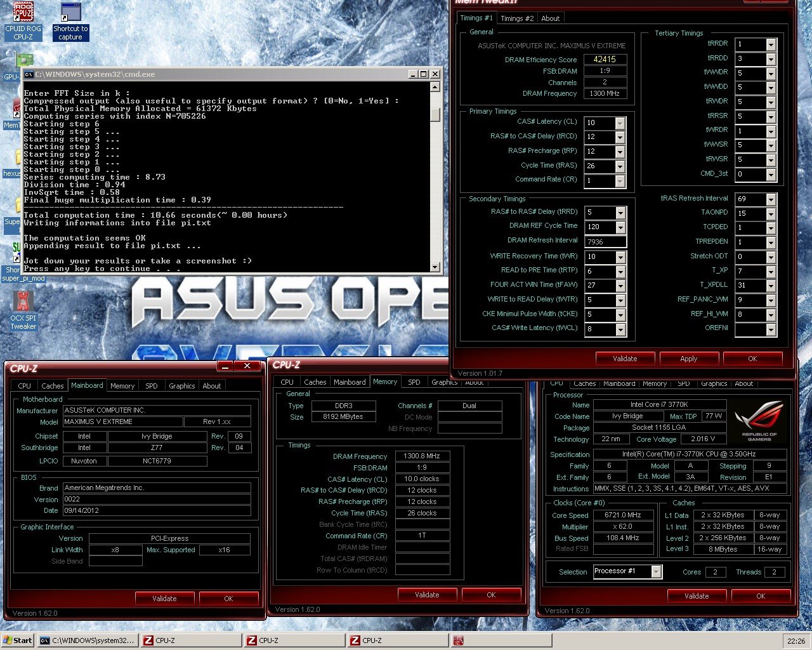Open the Caches tab in Memory CPU-Z window
The height and width of the screenshot is (650, 812).
click(315, 382)
